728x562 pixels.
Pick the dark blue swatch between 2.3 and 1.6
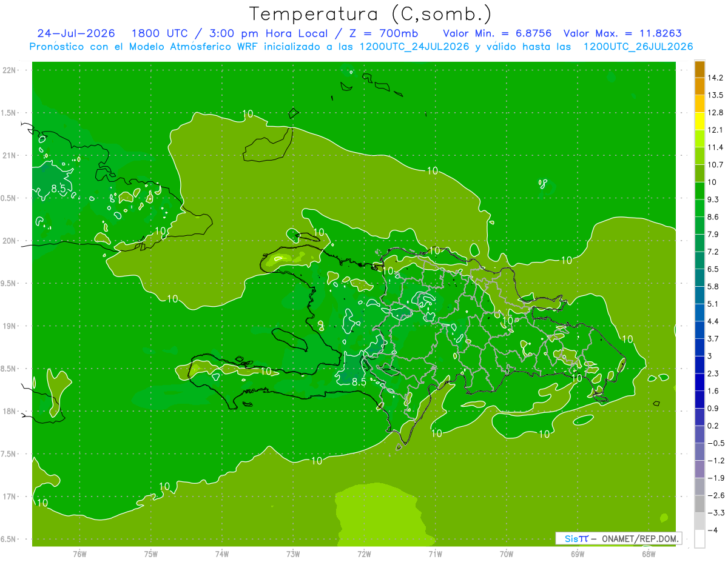click(x=699, y=383)
